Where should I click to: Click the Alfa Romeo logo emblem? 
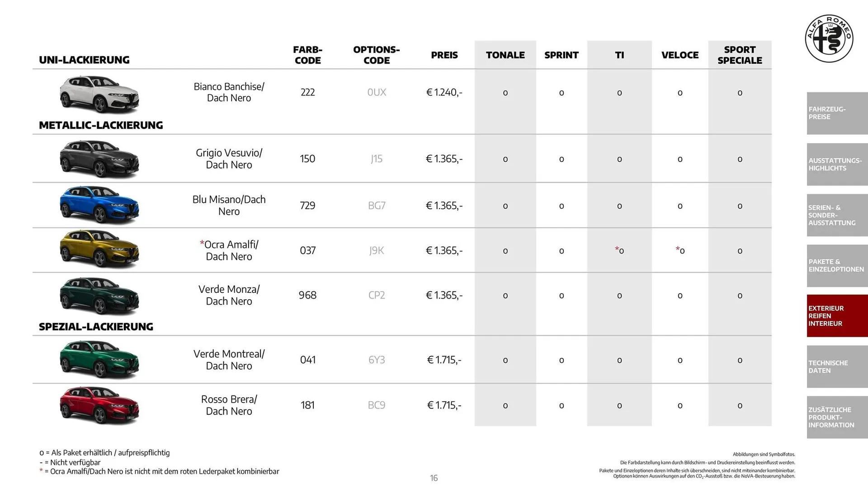[x=829, y=38]
